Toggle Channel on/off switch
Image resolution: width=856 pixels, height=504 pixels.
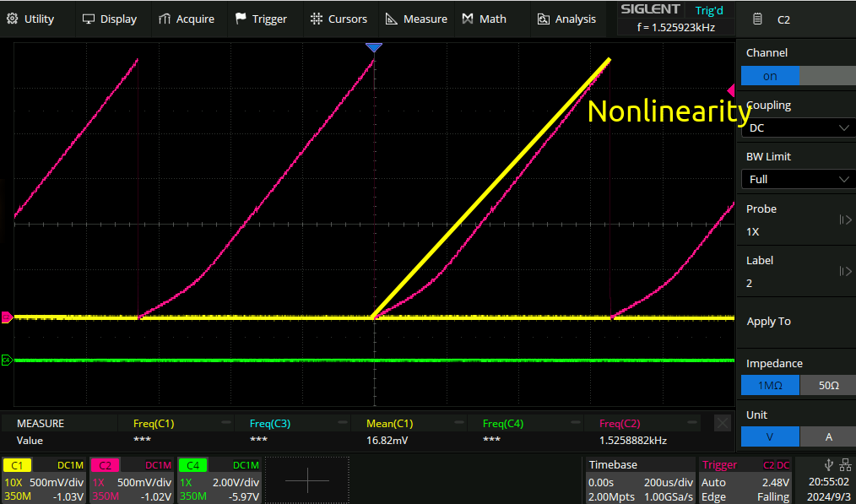pos(796,76)
